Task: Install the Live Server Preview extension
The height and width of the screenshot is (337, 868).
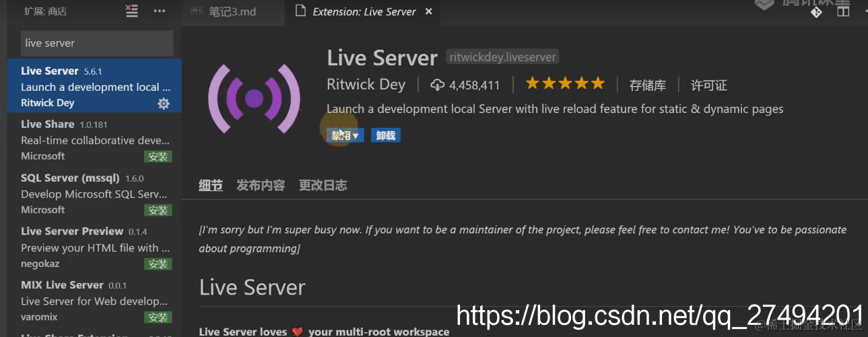Action: click(x=158, y=264)
